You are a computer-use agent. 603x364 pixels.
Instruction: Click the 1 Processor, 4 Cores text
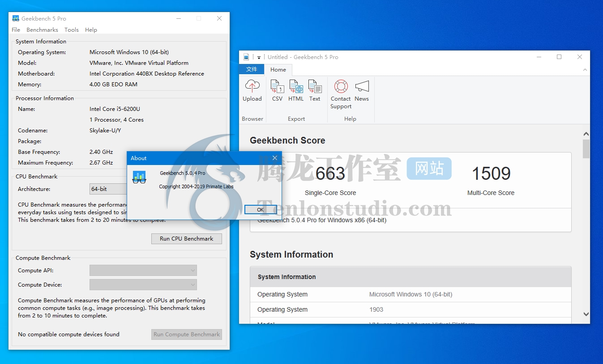pos(116,119)
